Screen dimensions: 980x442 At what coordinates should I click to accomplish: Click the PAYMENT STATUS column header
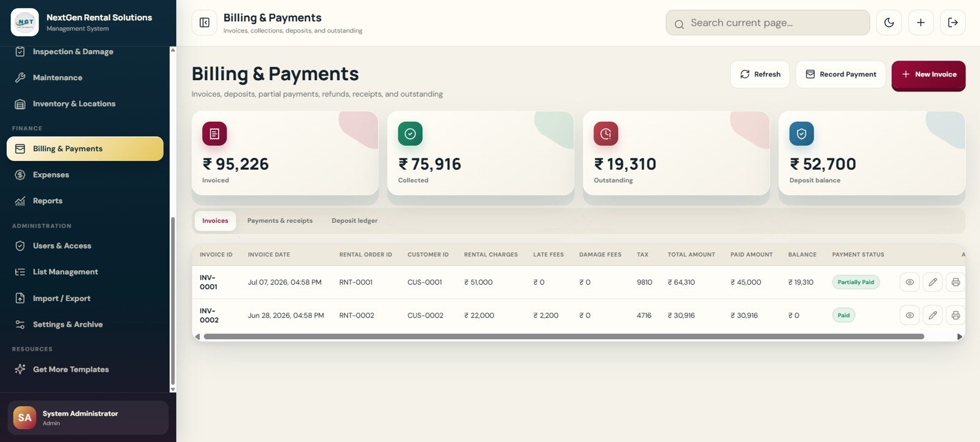(x=858, y=255)
